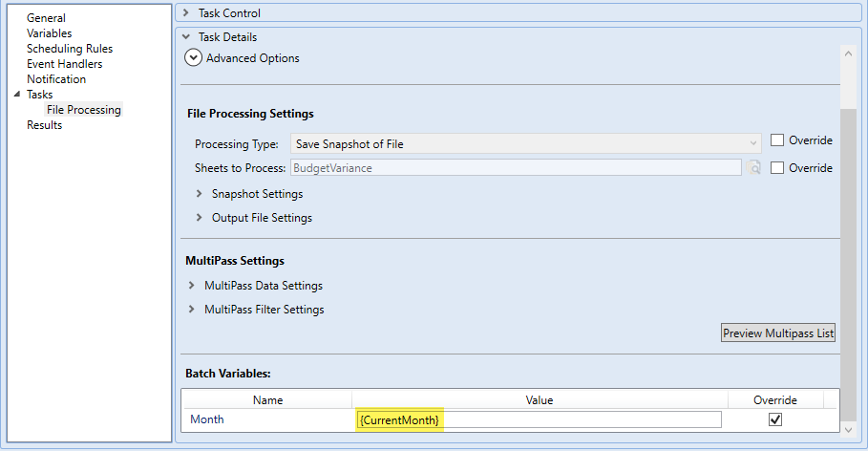Screen dimensions: 868x451
Task: Collapse the Tasks tree node arrow
Action: coord(16,95)
